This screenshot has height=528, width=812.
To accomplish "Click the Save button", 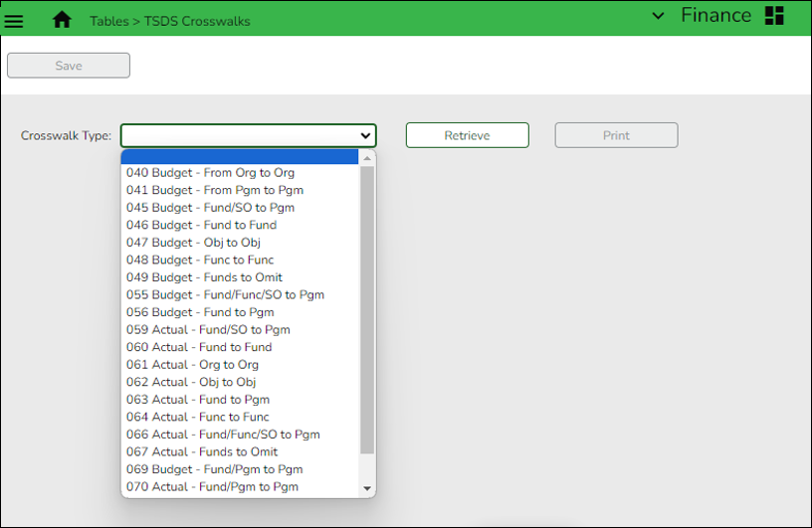I will click(x=69, y=66).
